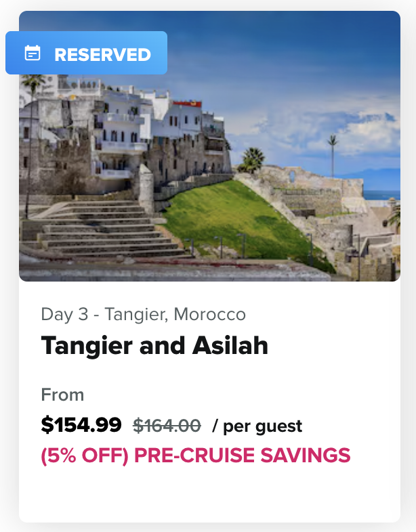The image size is (416, 532).
Task: Click the RESERVED badge text
Action: [x=102, y=54]
